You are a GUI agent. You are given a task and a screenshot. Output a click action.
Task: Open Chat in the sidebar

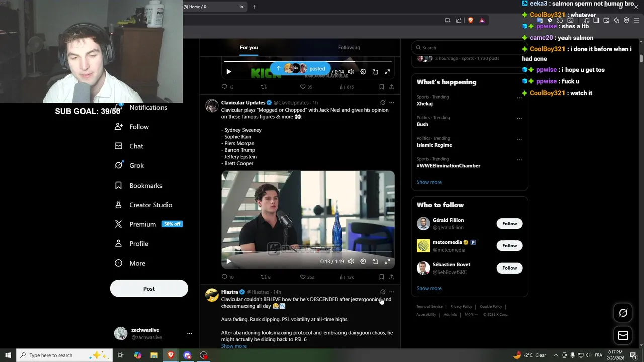coord(129,146)
